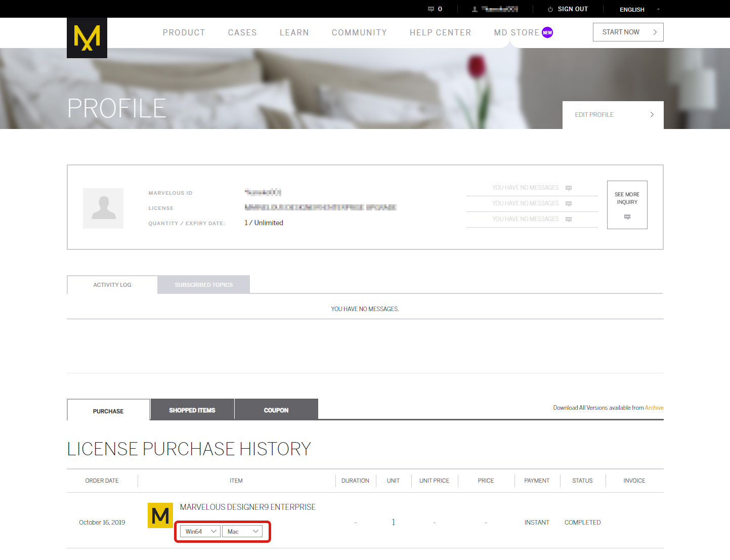Click the Status column header
Screen dimensions: 730x560
[582, 481]
